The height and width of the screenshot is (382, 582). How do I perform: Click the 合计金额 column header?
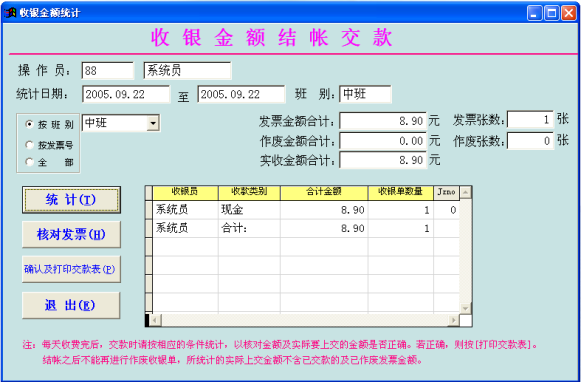click(x=324, y=192)
